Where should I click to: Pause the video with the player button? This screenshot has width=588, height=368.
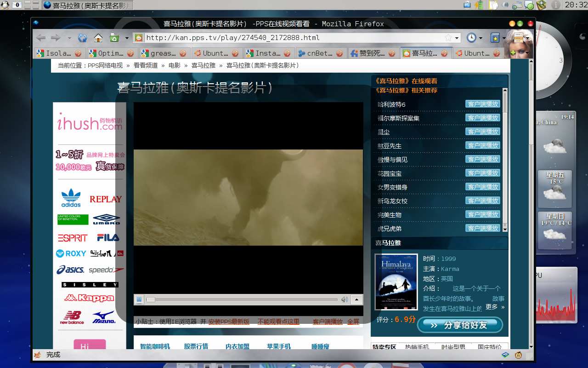[x=139, y=299]
